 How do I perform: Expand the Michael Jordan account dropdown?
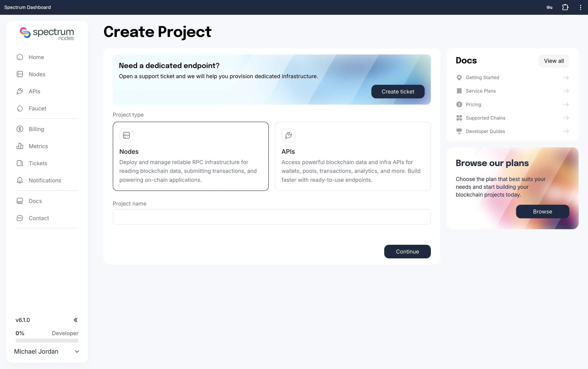pyautogui.click(x=77, y=352)
